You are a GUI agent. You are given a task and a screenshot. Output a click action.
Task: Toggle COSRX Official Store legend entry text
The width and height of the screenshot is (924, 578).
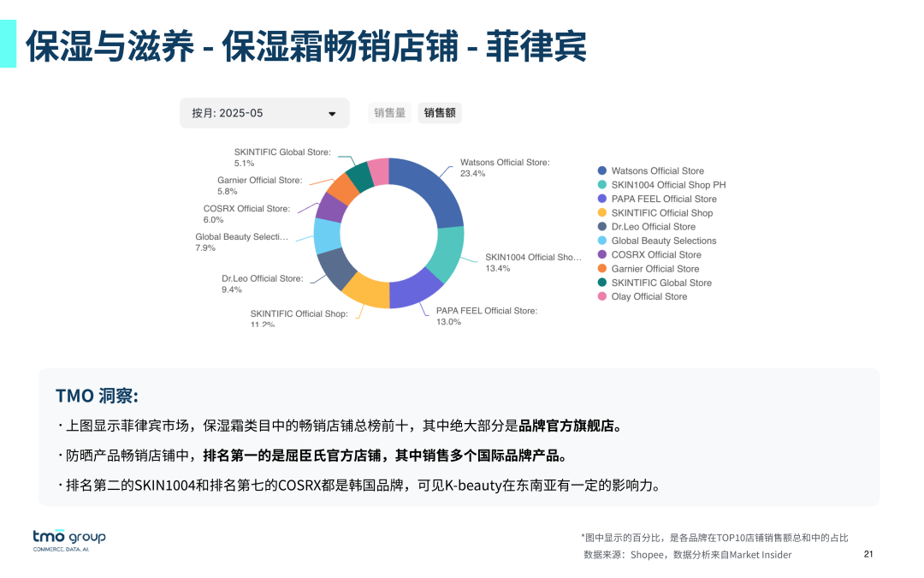[x=656, y=255]
